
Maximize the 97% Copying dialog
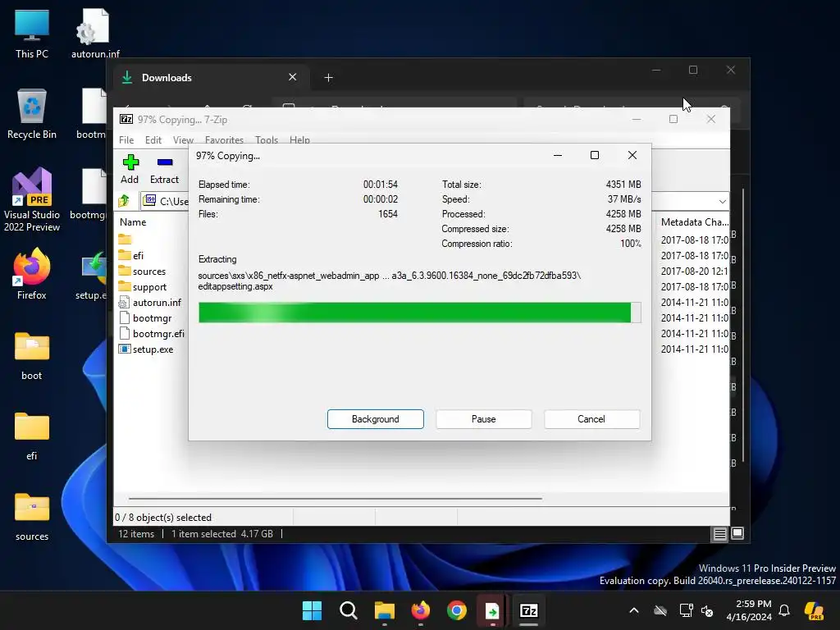point(595,155)
